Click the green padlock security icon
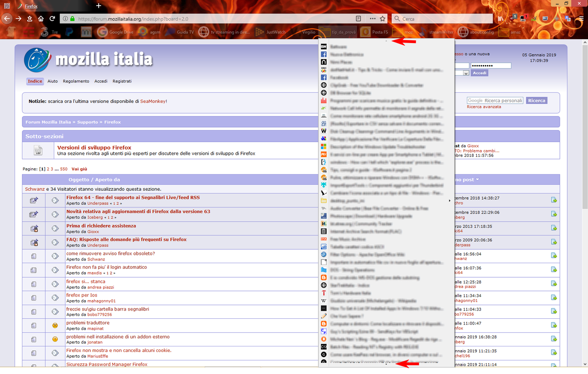 [x=73, y=19]
